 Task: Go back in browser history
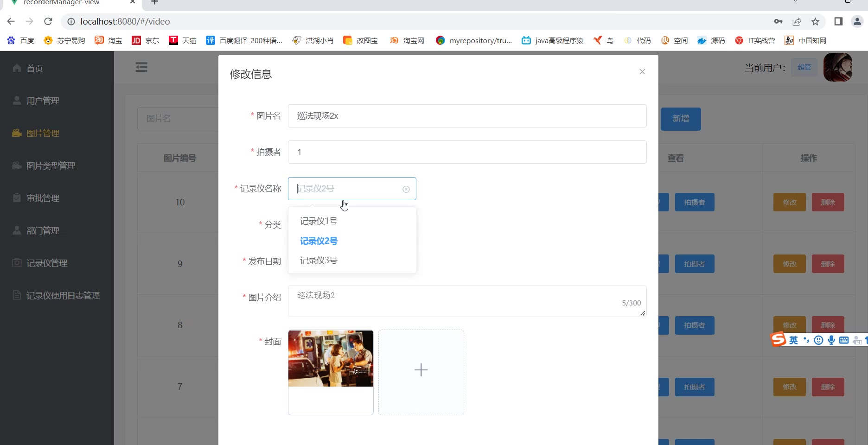click(x=11, y=21)
